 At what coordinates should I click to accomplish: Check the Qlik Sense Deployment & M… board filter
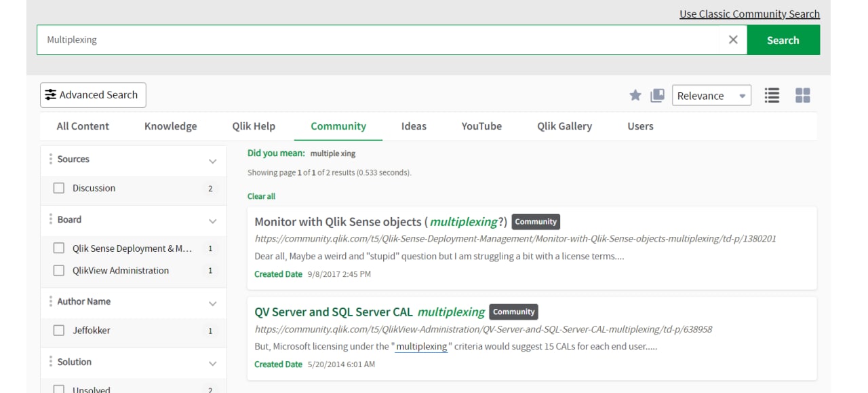coord(59,248)
